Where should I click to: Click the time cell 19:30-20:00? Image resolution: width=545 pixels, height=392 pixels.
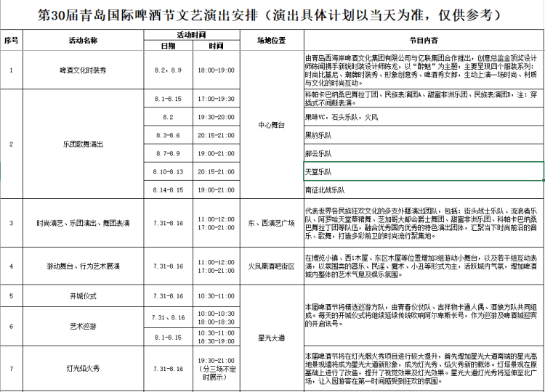tap(217, 117)
